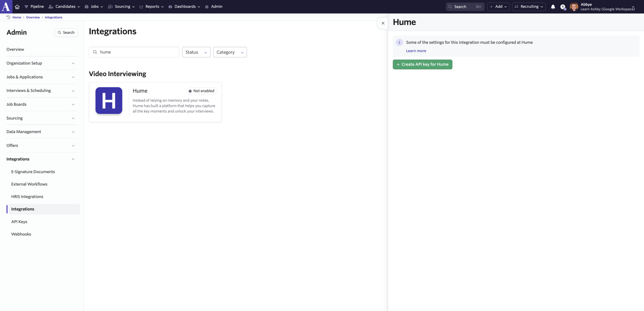Expand Job Boards section
Image resolution: width=644 pixels, height=311 pixels.
tap(41, 105)
